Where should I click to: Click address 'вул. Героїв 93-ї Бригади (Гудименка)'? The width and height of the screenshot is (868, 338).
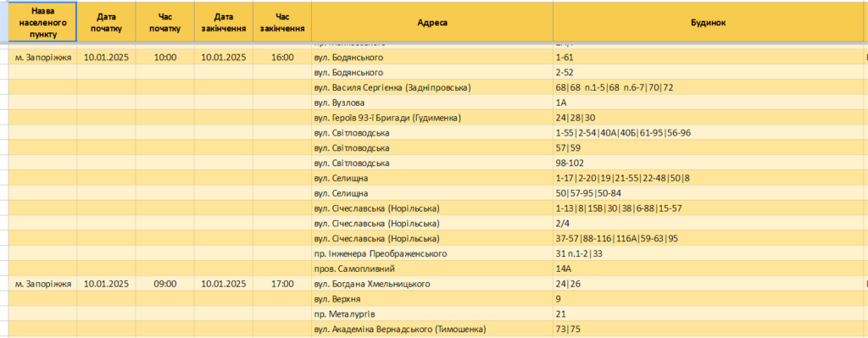(x=432, y=118)
